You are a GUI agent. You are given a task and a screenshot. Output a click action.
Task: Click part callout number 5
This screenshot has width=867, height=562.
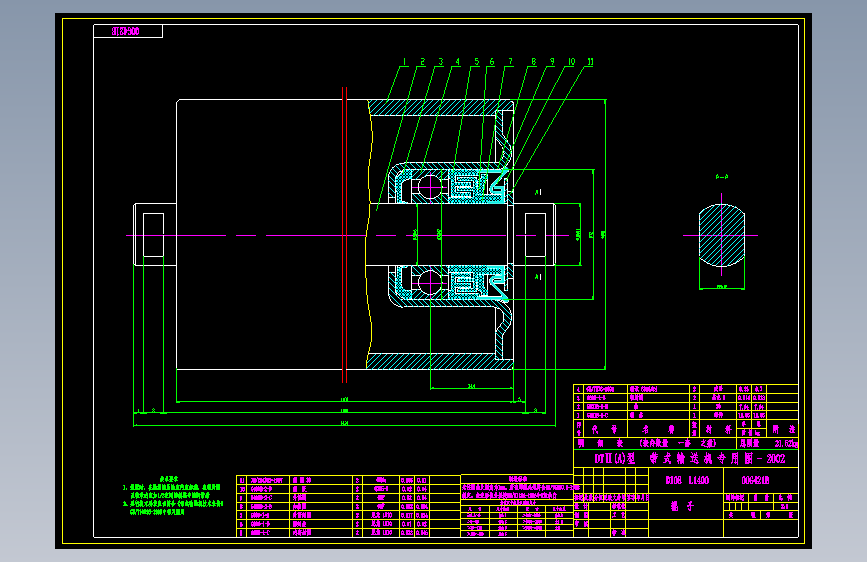(x=477, y=62)
